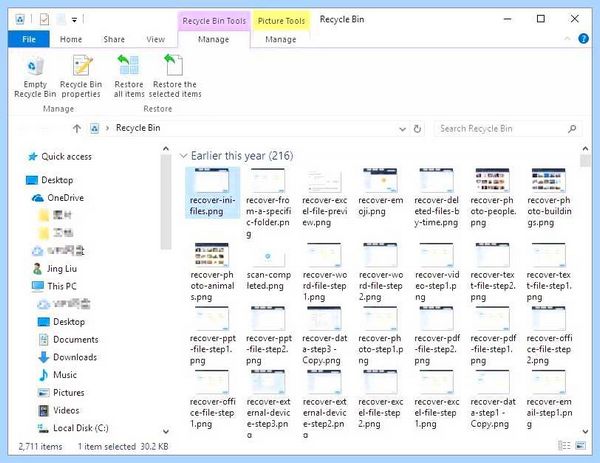Viewport: 600px width, 463px height.
Task: Open the Customize Quick Access Toolbar dropdown
Action: click(x=74, y=20)
